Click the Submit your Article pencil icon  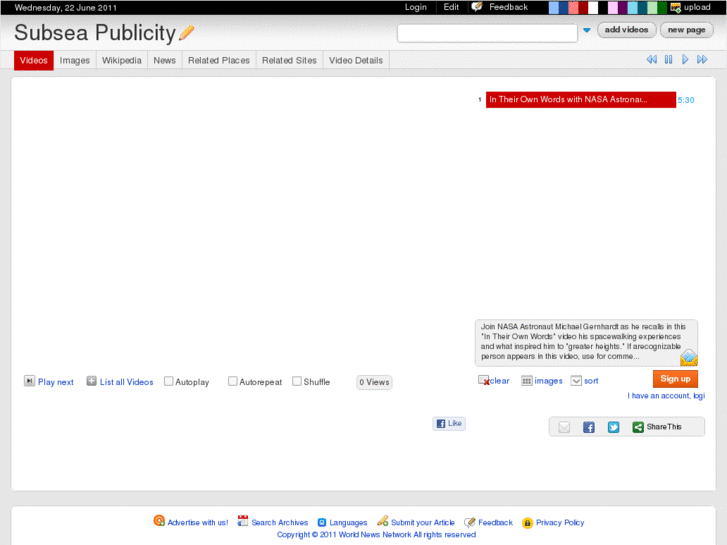tap(383, 521)
